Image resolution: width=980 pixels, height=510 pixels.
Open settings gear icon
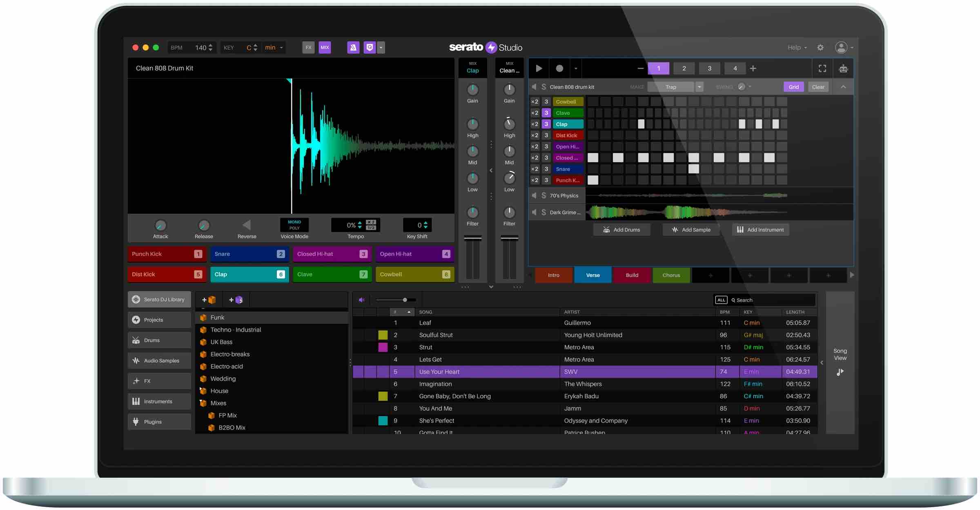pos(820,48)
